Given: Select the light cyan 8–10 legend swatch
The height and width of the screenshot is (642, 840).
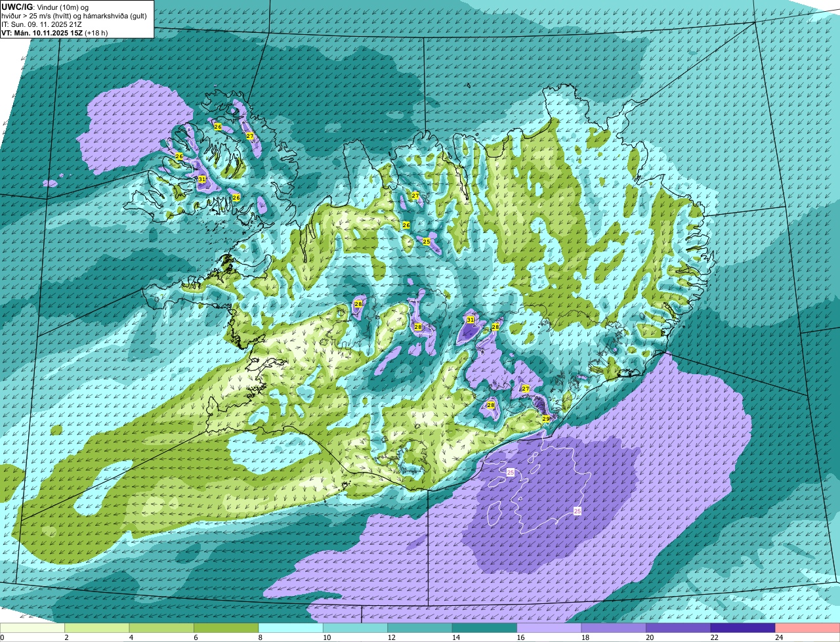Looking at the screenshot, I should tap(291, 628).
